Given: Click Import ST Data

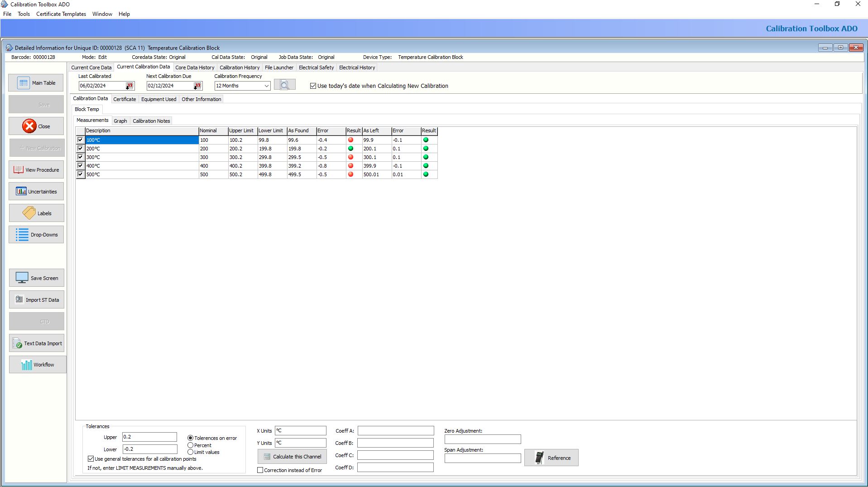Looking at the screenshot, I should [x=36, y=300].
